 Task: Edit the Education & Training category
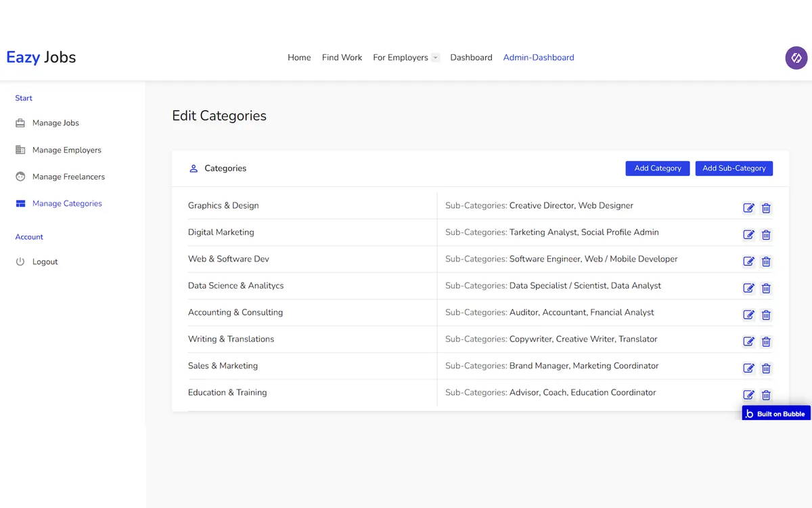tap(748, 395)
